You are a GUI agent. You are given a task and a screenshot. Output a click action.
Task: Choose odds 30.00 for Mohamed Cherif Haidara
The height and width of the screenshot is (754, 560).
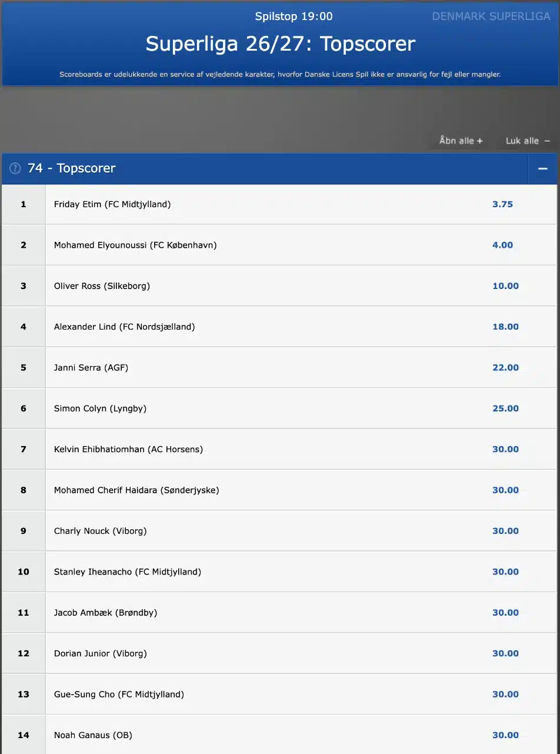pyautogui.click(x=505, y=490)
